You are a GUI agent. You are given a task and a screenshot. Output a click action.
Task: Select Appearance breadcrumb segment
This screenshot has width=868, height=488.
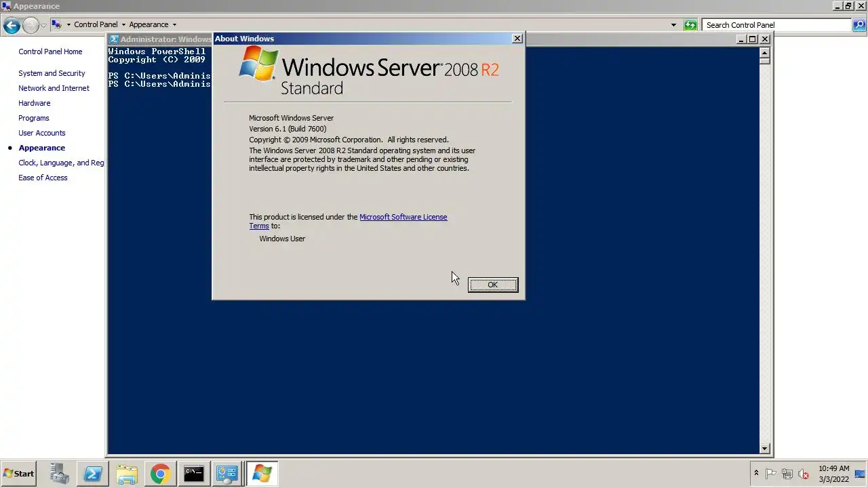(149, 25)
